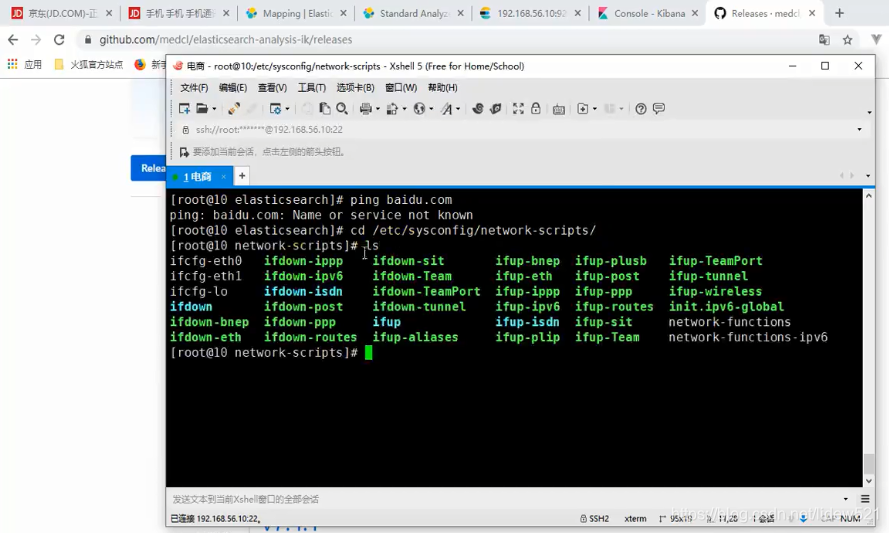The height and width of the screenshot is (533, 889).
Task: Bookmark the page with star icon
Action: click(x=848, y=40)
